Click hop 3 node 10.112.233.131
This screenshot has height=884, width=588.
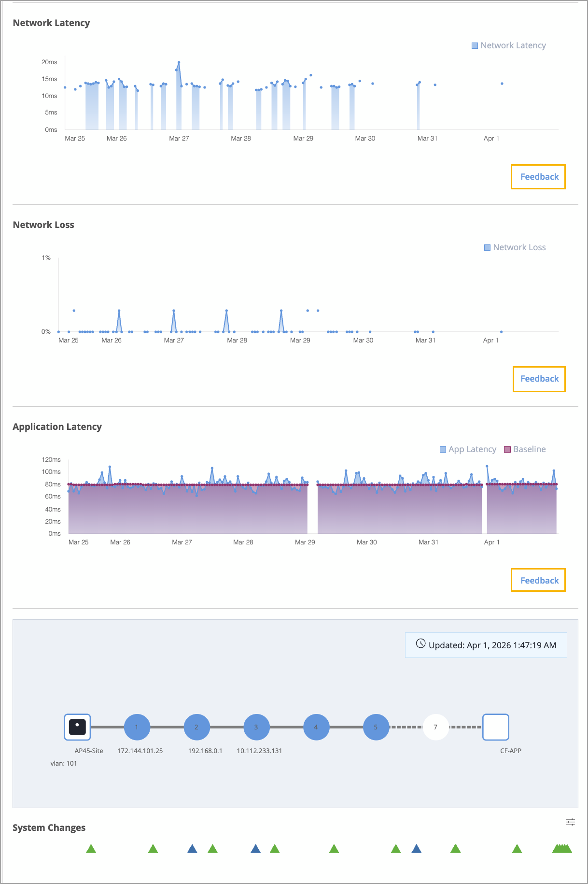(256, 727)
